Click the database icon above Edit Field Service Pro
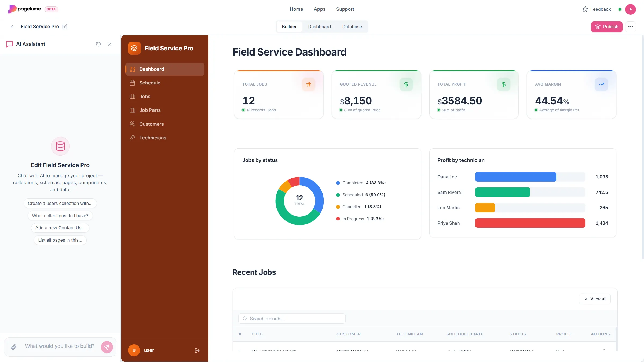644x362 pixels. (x=60, y=146)
